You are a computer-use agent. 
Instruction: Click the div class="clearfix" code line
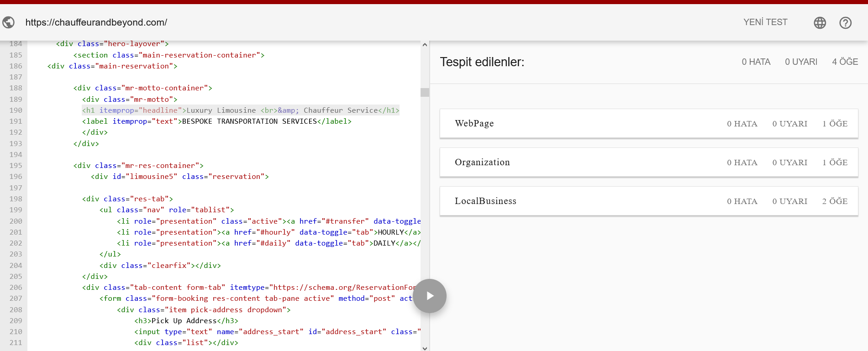pyautogui.click(x=160, y=266)
